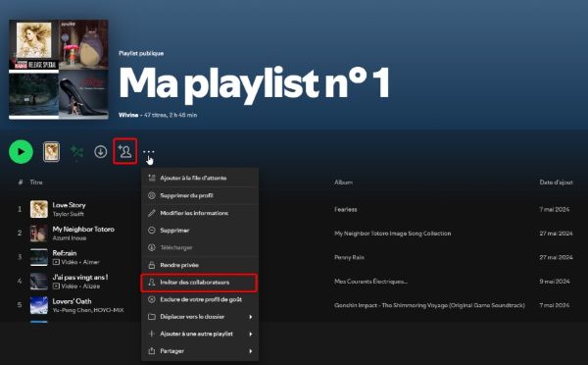Click the folder icon beside Déplacer vers le dossier
The width and height of the screenshot is (588, 365).
tap(152, 317)
